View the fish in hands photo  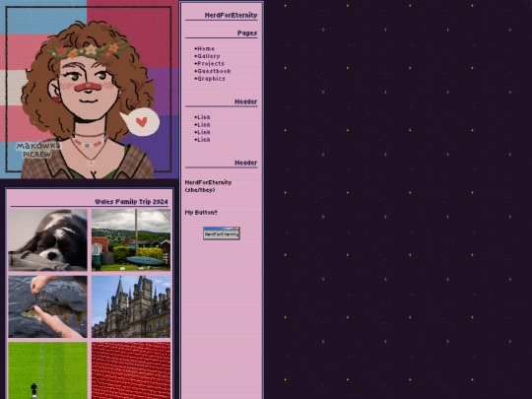coord(48,306)
